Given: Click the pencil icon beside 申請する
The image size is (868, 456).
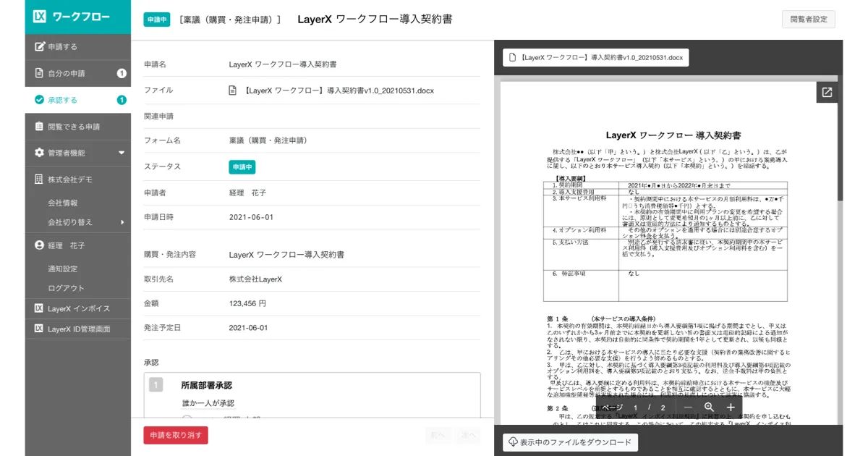Looking at the screenshot, I should (x=40, y=47).
